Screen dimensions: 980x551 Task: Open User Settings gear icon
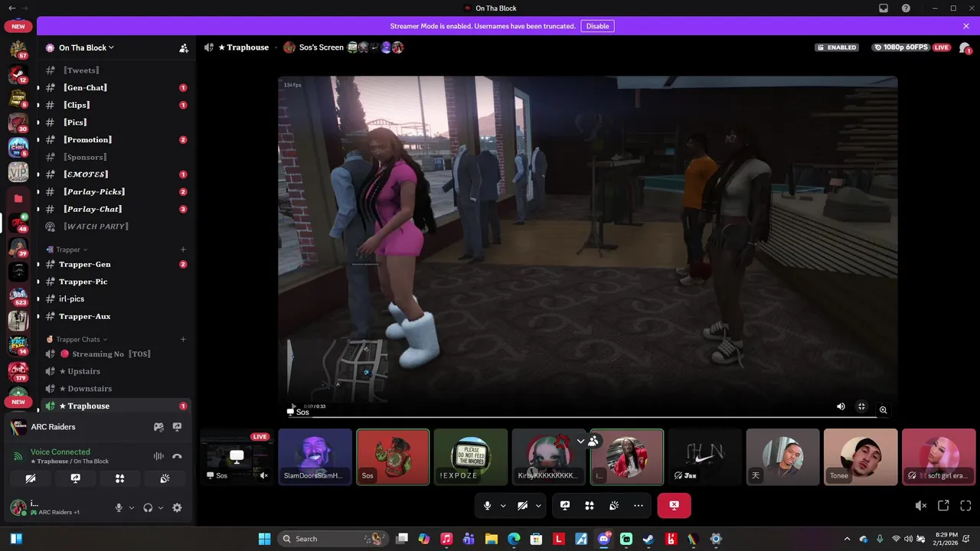177,507
